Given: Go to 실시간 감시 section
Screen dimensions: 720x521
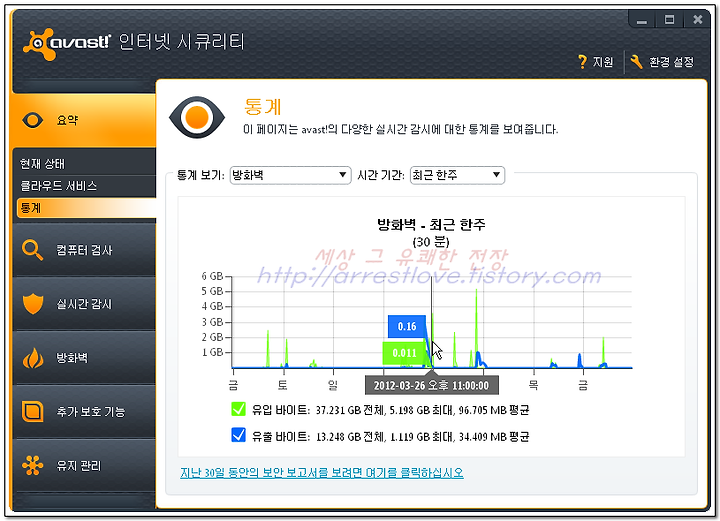Looking at the screenshot, I should coord(84,304).
